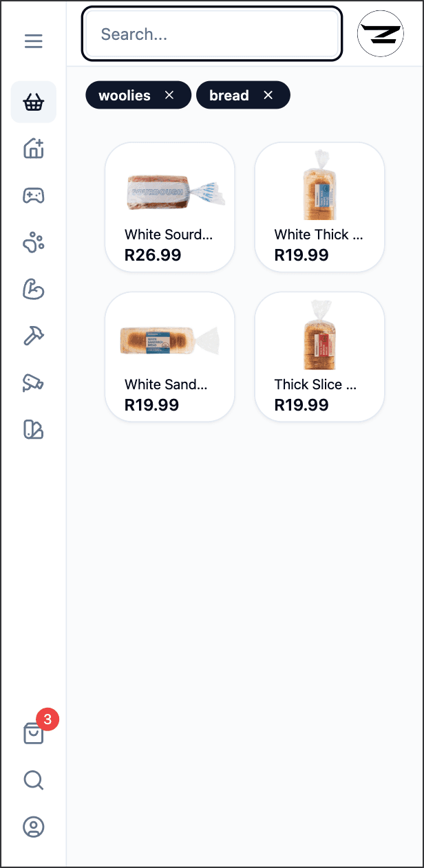Open the pets category icon
Image resolution: width=424 pixels, height=868 pixels.
[33, 242]
